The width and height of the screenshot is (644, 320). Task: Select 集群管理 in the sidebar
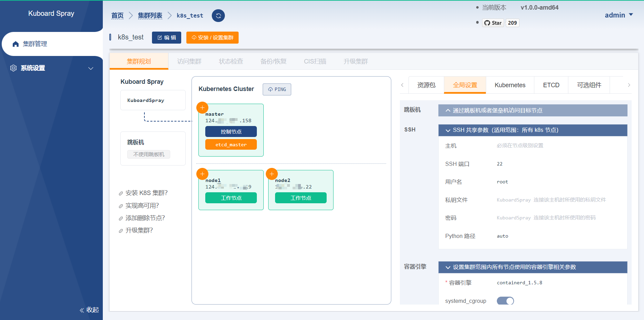[x=52, y=44]
